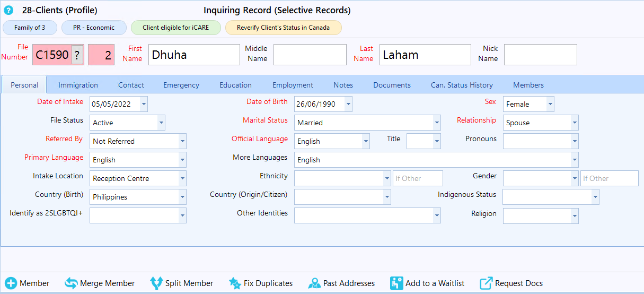Open the Country (Birth) dropdown
This screenshot has width=644, height=294.
coord(182,197)
